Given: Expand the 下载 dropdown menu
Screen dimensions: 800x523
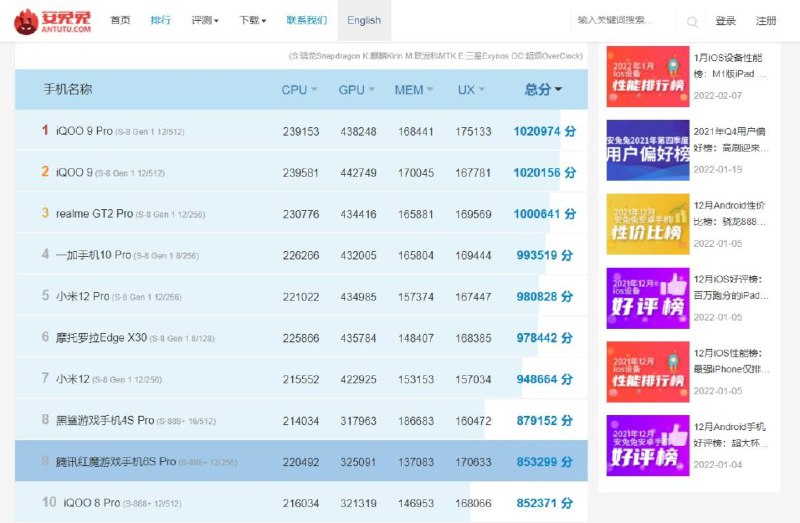Looking at the screenshot, I should (x=253, y=20).
